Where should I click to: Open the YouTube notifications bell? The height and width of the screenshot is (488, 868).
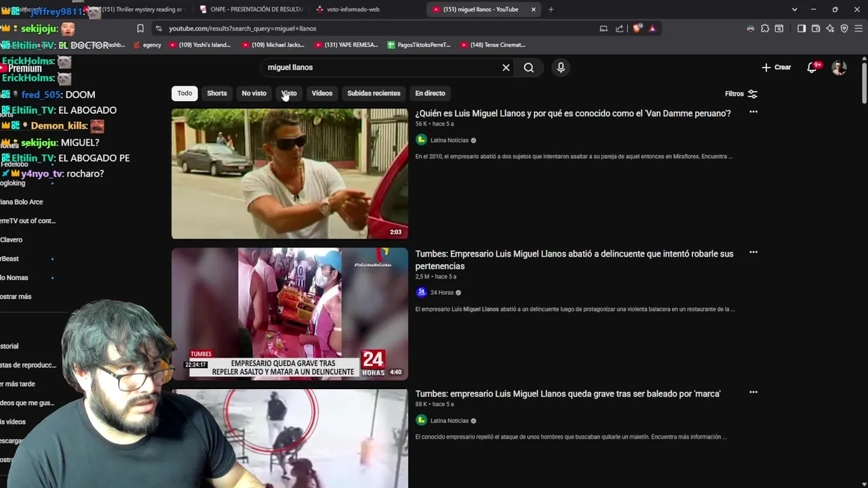pyautogui.click(x=812, y=68)
